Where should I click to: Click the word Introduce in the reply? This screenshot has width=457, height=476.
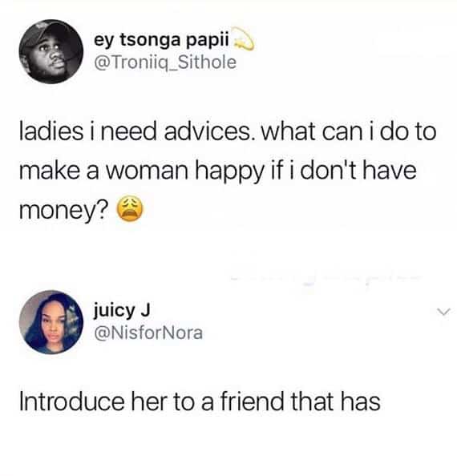[72, 401]
